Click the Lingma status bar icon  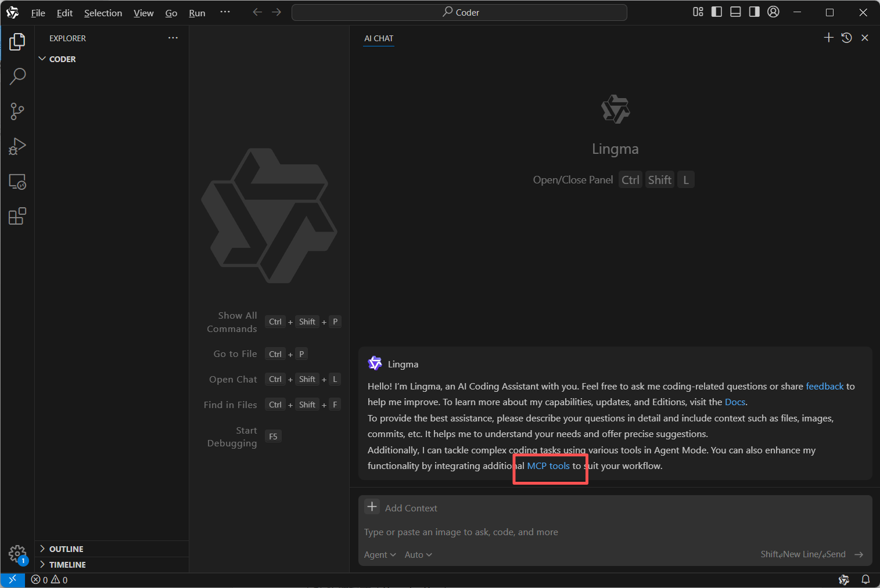tap(844, 580)
